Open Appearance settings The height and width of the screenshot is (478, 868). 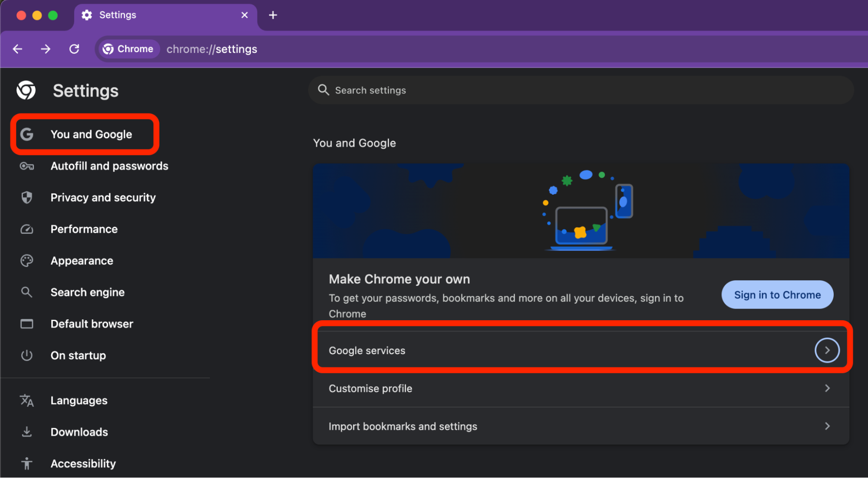click(x=82, y=261)
